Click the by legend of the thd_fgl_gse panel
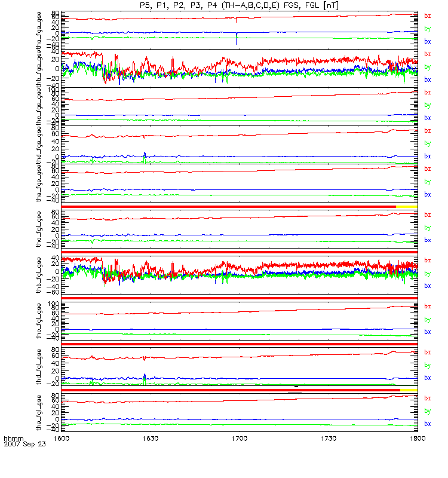The height and width of the screenshot is (478, 448). (x=428, y=365)
